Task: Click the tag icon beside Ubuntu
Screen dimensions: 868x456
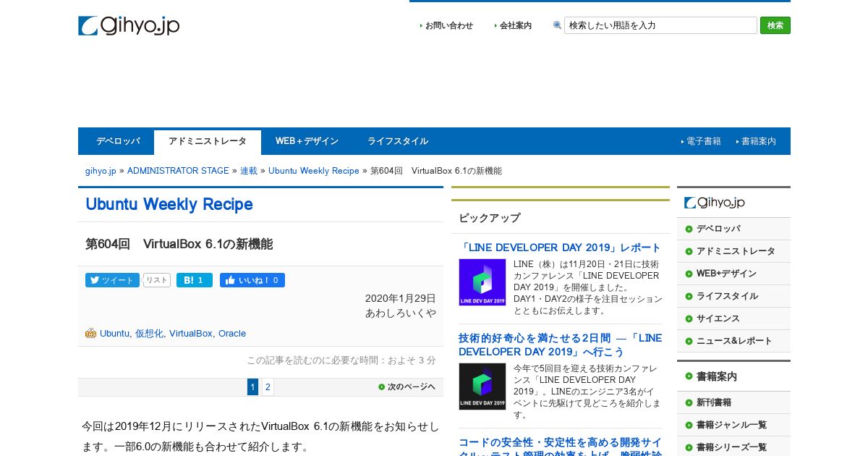Action: point(90,334)
